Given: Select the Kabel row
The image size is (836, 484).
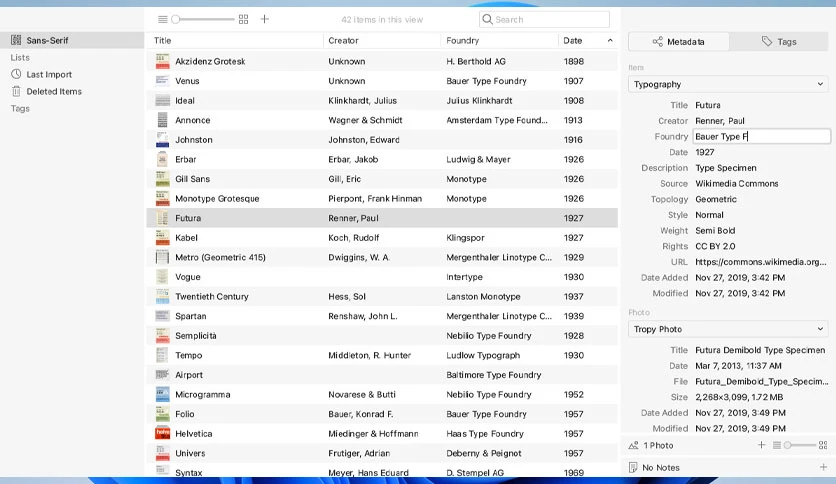Looking at the screenshot, I should 382,238.
